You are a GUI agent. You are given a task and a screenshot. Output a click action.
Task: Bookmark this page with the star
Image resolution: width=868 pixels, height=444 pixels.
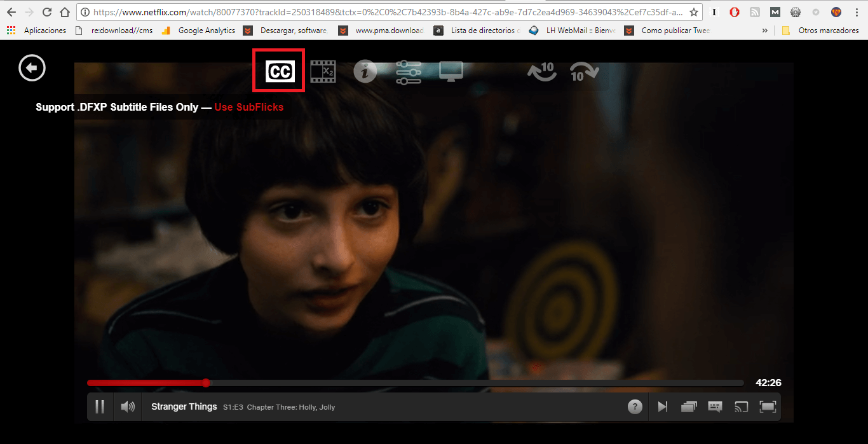click(x=693, y=12)
